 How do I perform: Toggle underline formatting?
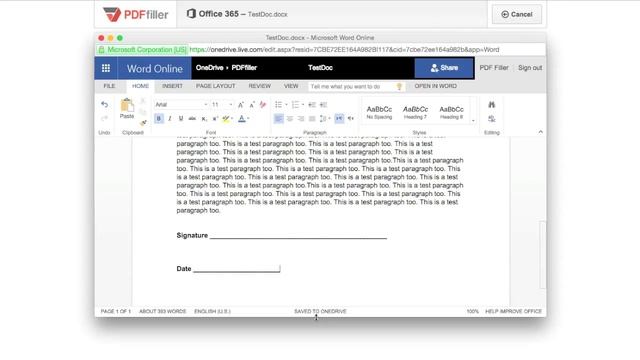pyautogui.click(x=181, y=119)
